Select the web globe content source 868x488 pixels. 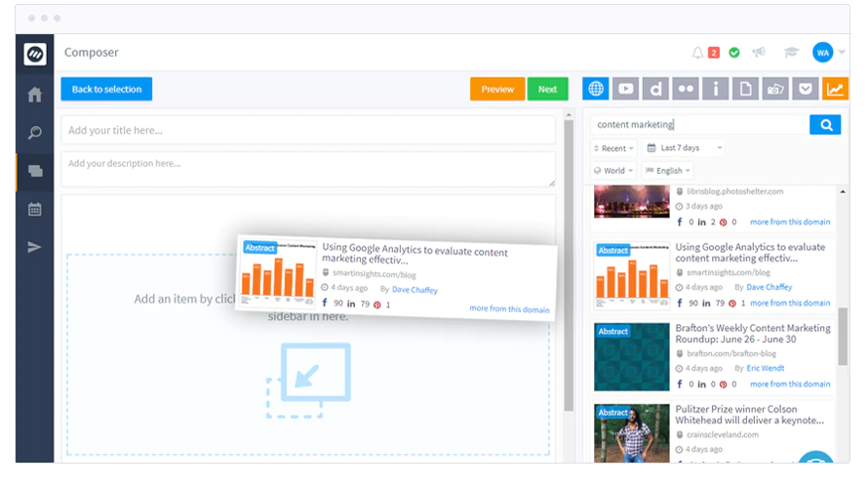pyautogui.click(x=596, y=89)
